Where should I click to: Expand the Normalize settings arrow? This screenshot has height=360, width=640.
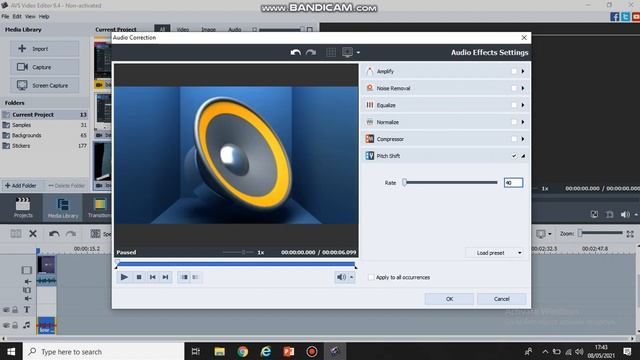tap(523, 122)
